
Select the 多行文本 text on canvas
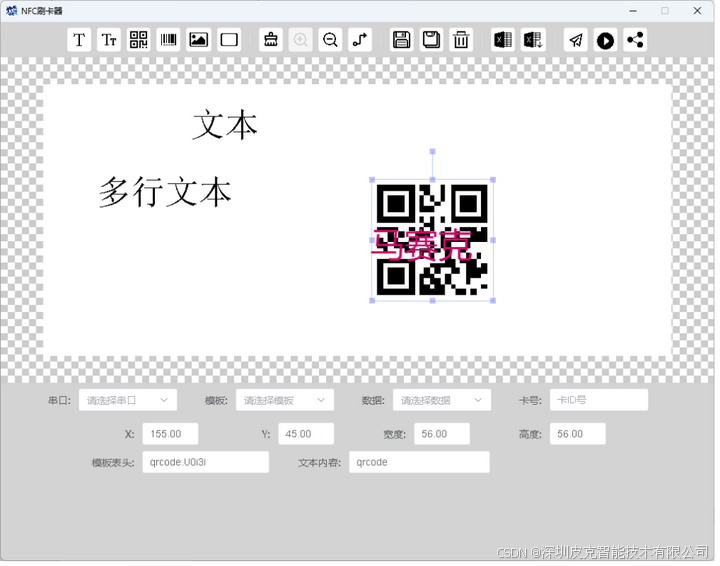pos(165,192)
